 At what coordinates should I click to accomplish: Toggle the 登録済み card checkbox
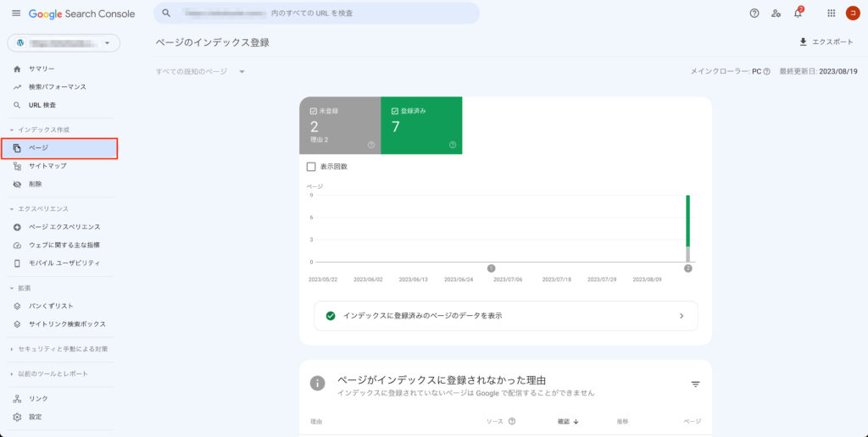click(x=395, y=111)
